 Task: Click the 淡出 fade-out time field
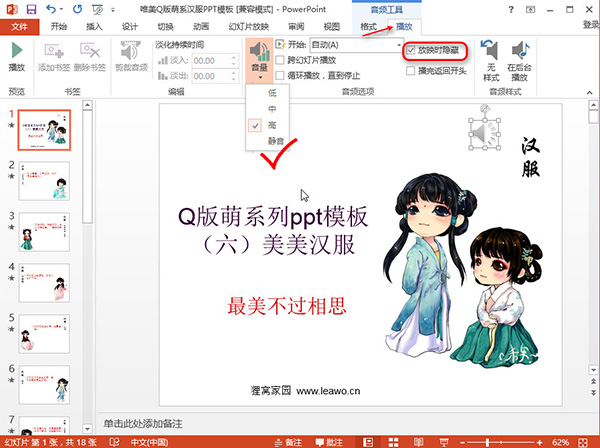coord(211,76)
